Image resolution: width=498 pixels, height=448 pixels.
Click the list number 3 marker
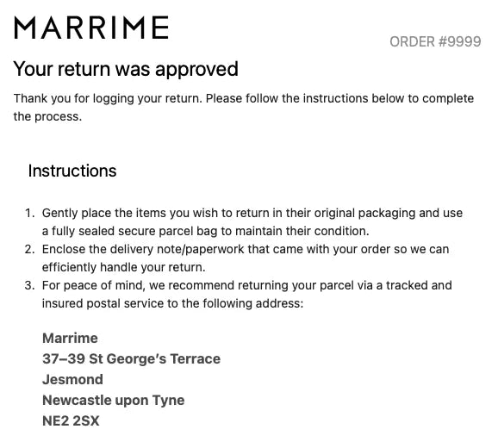(29, 285)
